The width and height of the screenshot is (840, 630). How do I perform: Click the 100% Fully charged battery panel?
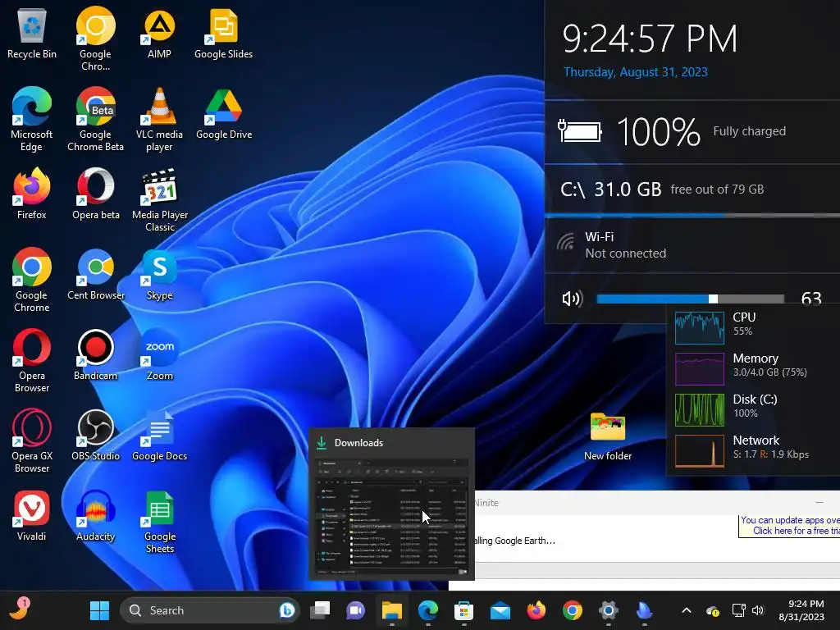coord(692,132)
